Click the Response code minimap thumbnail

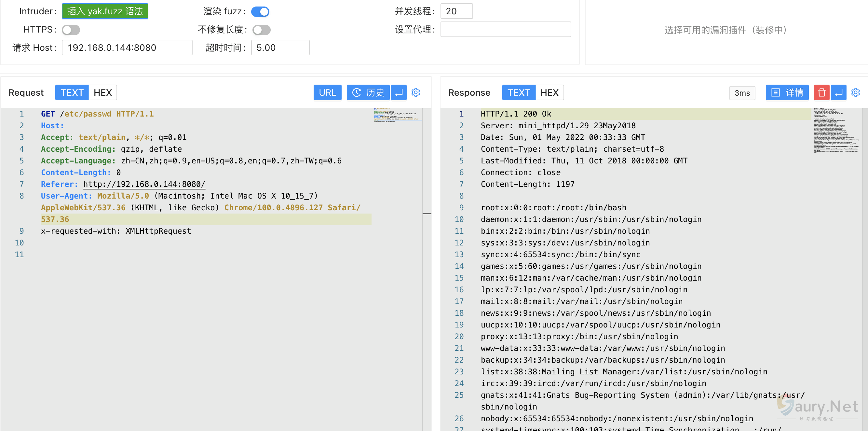[x=836, y=131]
